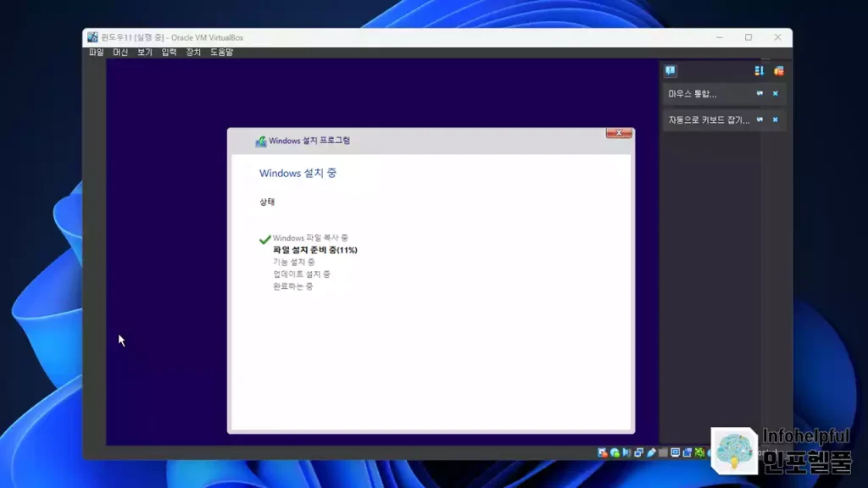Open the 자동으로 키보드 잡기... notification text
This screenshot has height=488, width=868.
(709, 119)
